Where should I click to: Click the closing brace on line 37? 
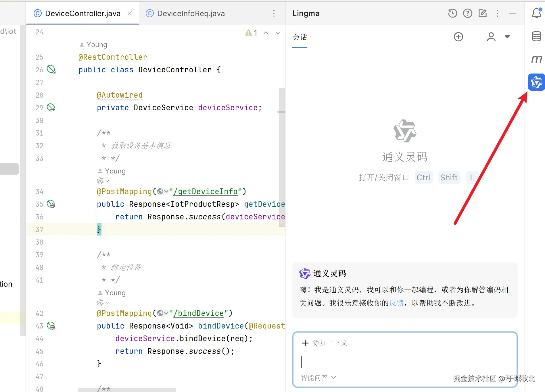(x=99, y=229)
